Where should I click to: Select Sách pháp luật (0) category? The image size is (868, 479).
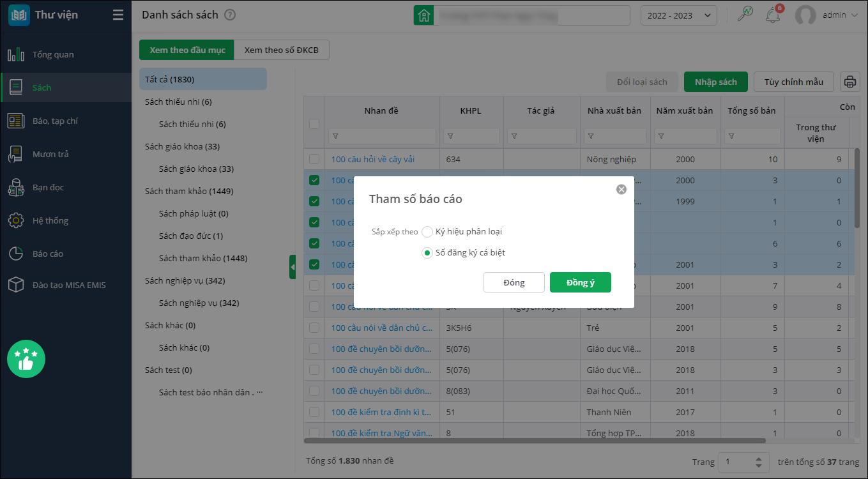point(194,213)
